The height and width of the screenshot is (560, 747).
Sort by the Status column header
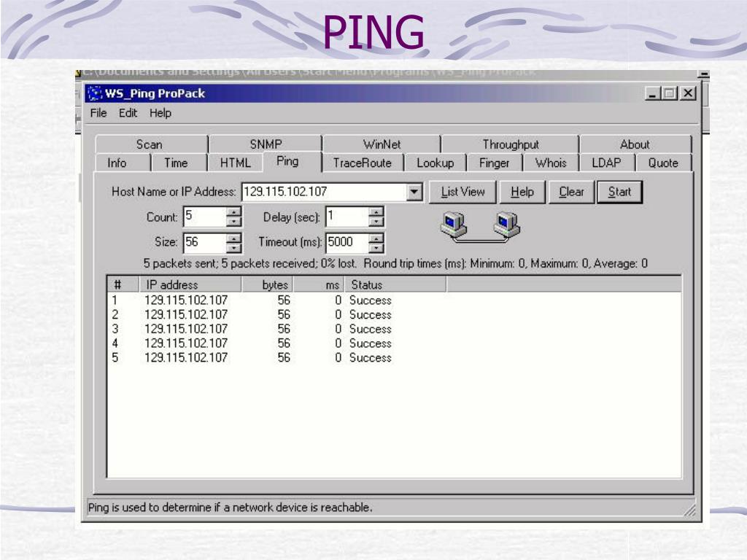click(x=395, y=285)
